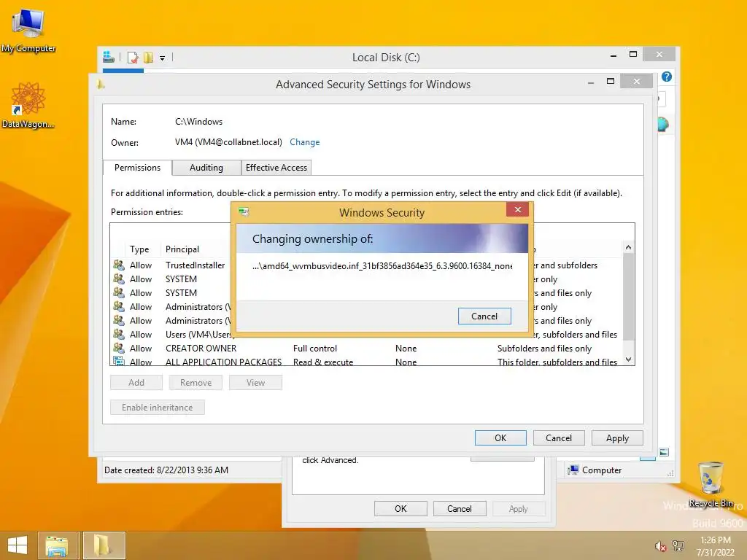The height and width of the screenshot is (560, 747).
Task: Click Apply in Advanced Security Settings
Action: pos(617,438)
